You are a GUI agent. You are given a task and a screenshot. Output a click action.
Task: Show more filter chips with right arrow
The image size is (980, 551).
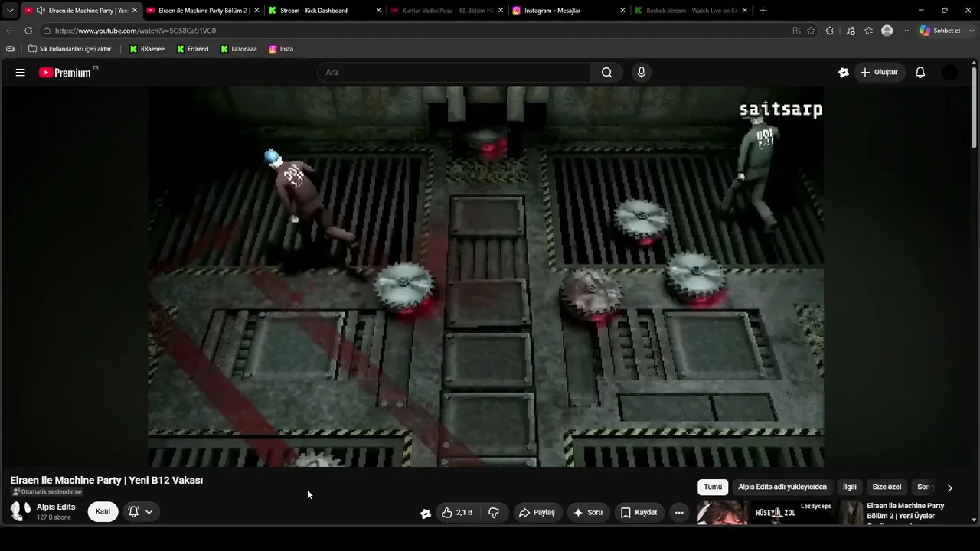[949, 487]
